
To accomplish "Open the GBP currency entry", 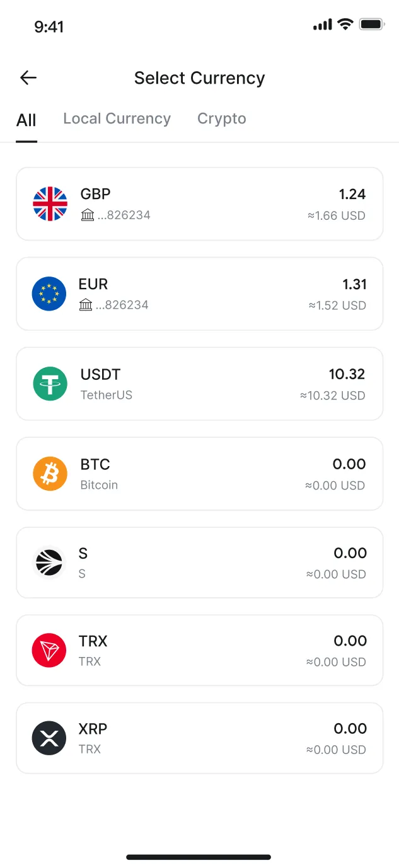I will [199, 203].
